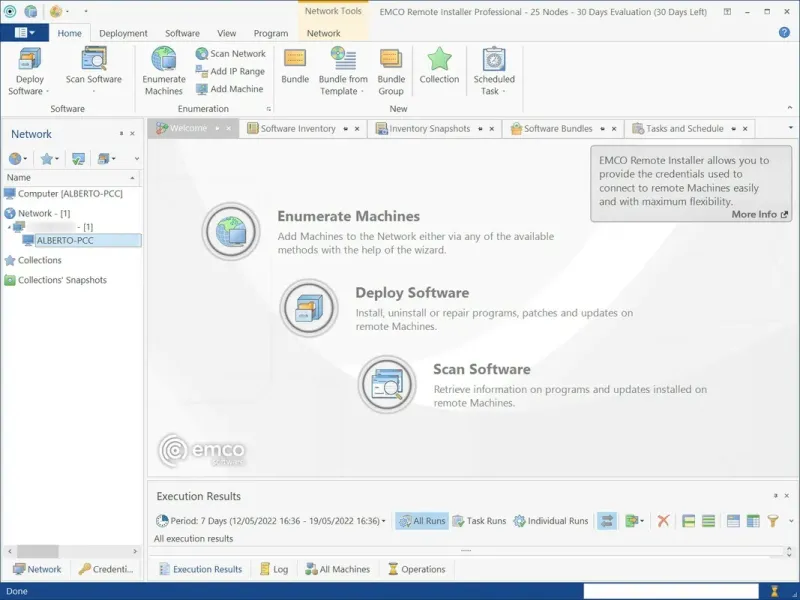The image size is (800, 600).
Task: Click Add Machine in the ribbon
Action: point(230,89)
